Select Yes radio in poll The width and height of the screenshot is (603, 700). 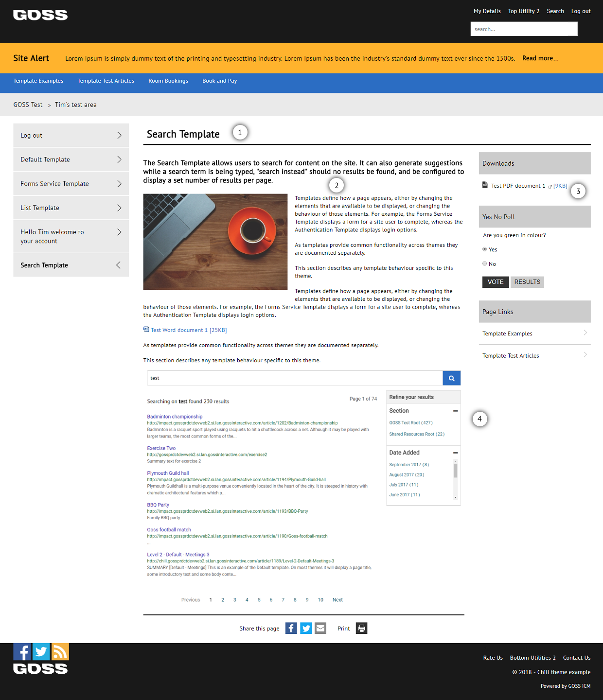(484, 249)
